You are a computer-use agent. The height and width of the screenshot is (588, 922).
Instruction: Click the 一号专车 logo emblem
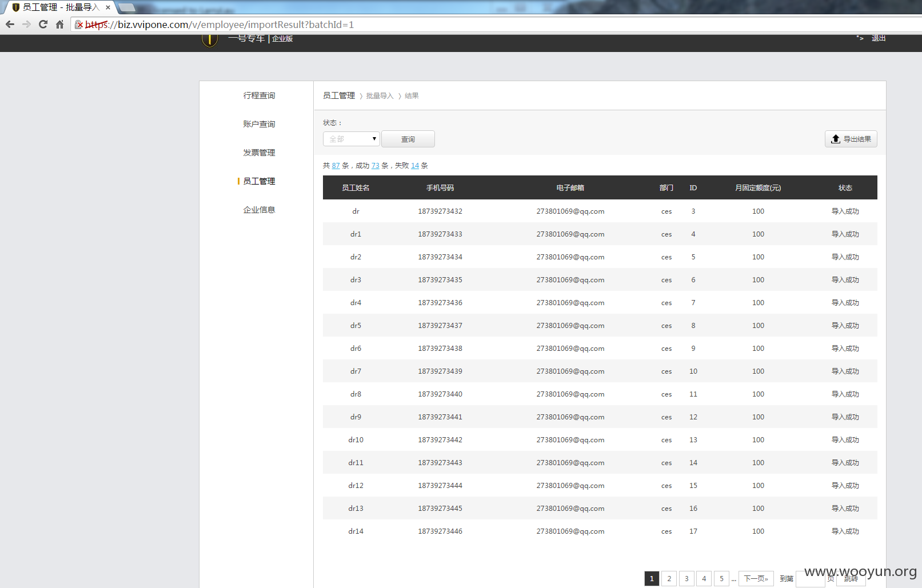click(x=210, y=39)
